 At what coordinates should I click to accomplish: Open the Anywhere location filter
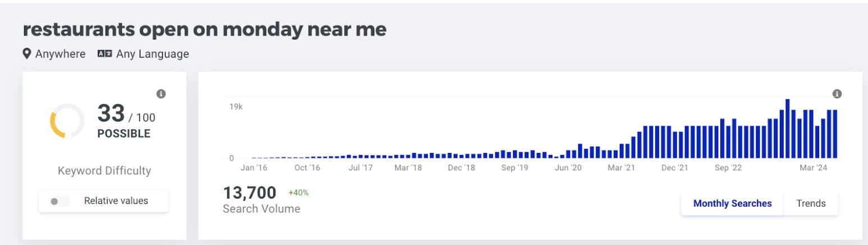(x=60, y=54)
